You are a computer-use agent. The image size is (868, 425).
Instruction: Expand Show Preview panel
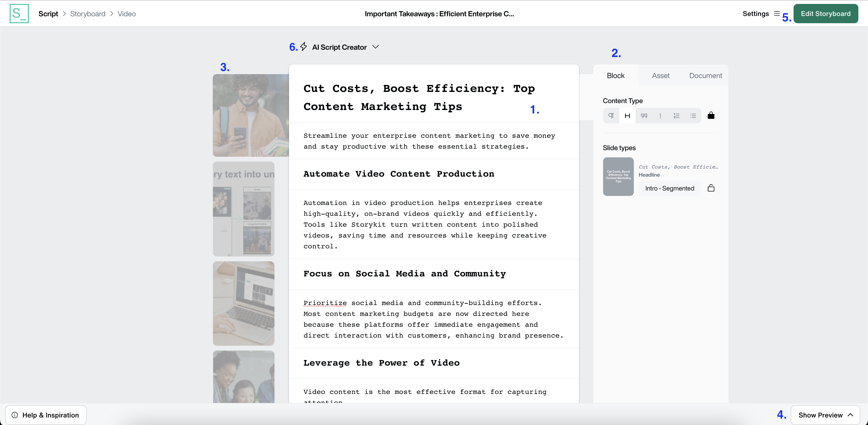click(825, 415)
